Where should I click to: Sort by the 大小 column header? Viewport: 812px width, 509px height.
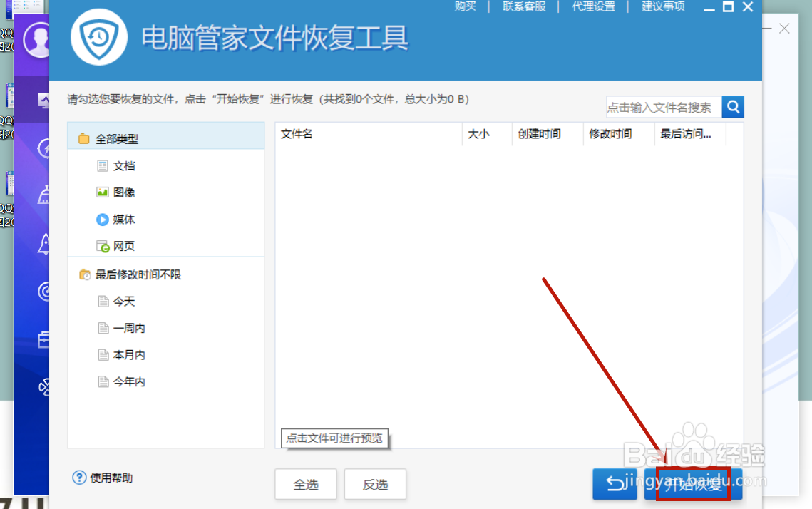(487, 134)
